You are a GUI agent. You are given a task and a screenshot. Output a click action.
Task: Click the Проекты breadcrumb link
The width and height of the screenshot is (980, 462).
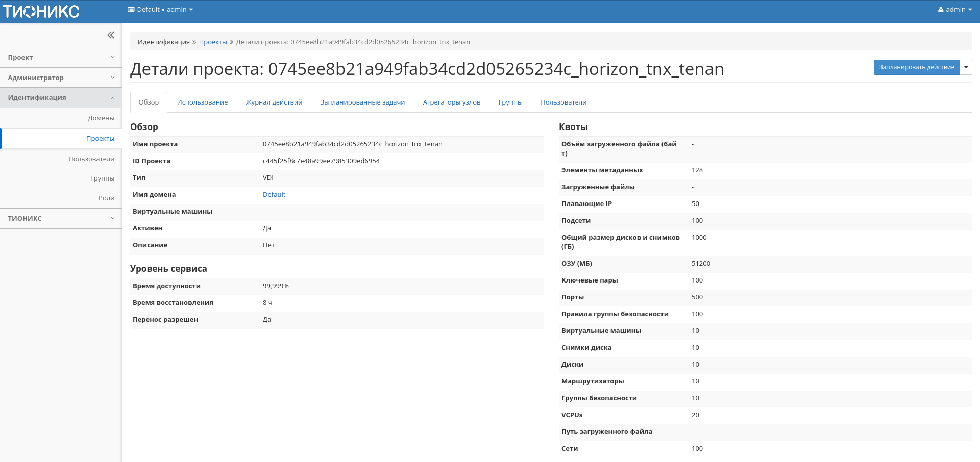213,42
